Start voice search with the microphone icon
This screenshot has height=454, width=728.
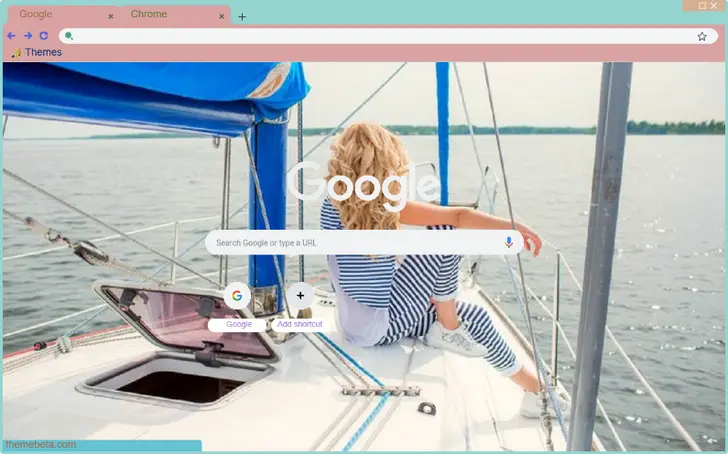coord(509,242)
